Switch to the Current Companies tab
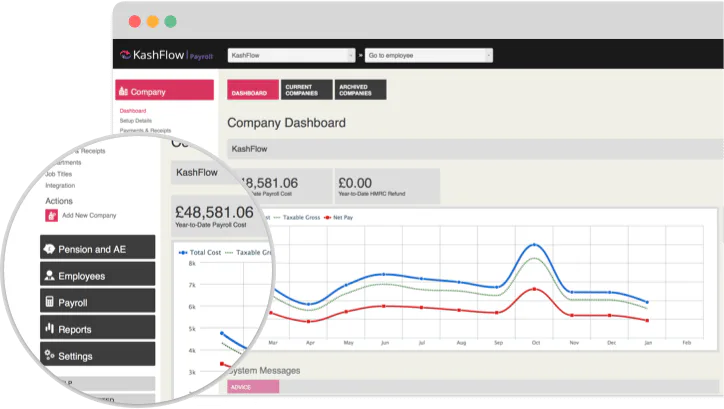Image resolution: width=724 pixels, height=409 pixels. point(307,90)
